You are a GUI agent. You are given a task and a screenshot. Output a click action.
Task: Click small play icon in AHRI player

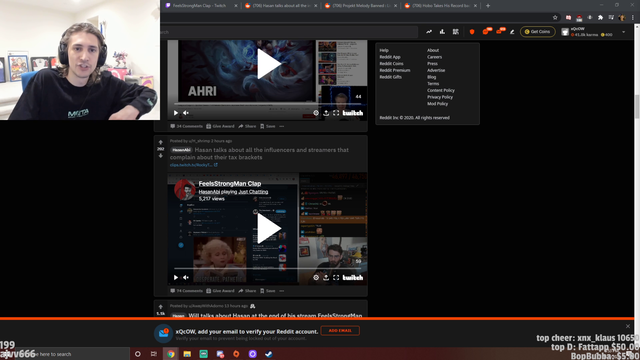[x=176, y=113]
